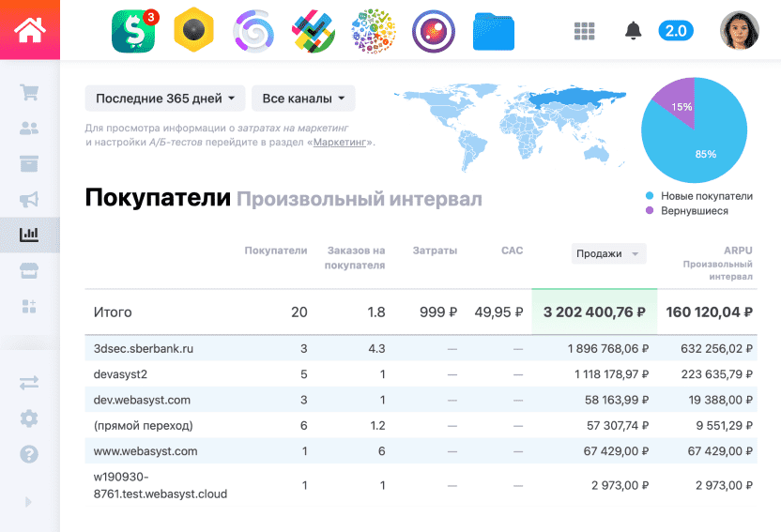781x532 pixels.
Task: Click 'Новые покупатели' legend blue dot
Action: coord(650,196)
